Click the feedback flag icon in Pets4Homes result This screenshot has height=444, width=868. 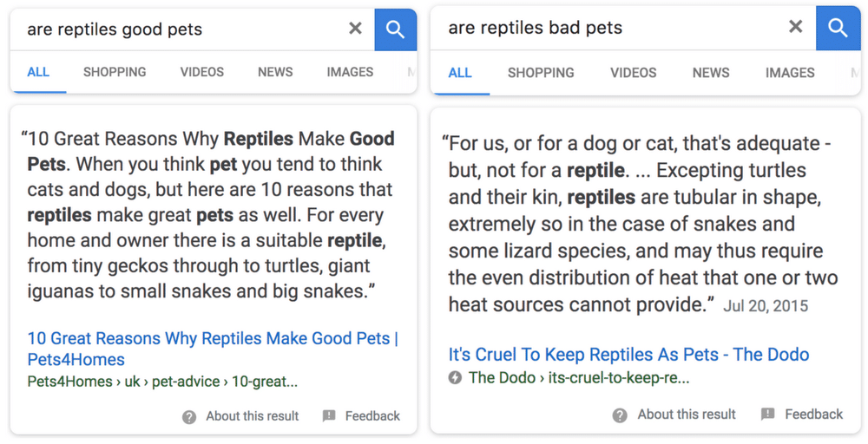pyautogui.click(x=329, y=415)
